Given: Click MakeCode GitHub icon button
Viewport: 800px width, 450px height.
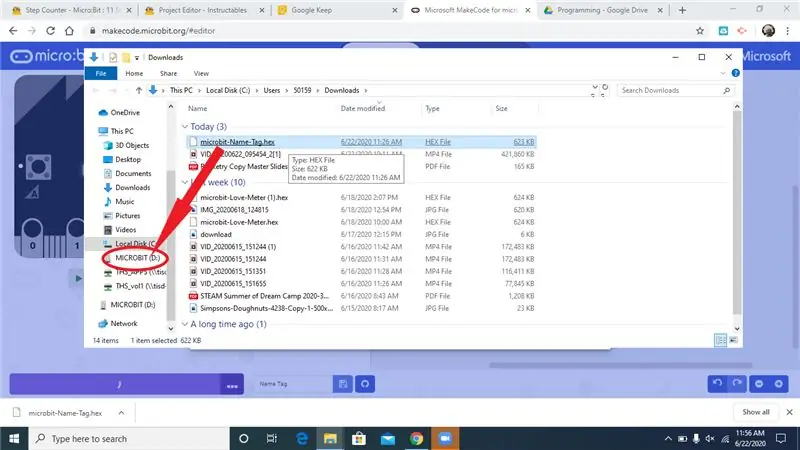Looking at the screenshot, I should click(x=365, y=384).
